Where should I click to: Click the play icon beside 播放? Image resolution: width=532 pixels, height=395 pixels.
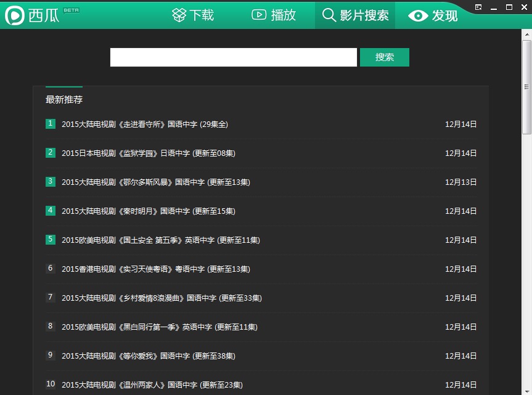[258, 14]
